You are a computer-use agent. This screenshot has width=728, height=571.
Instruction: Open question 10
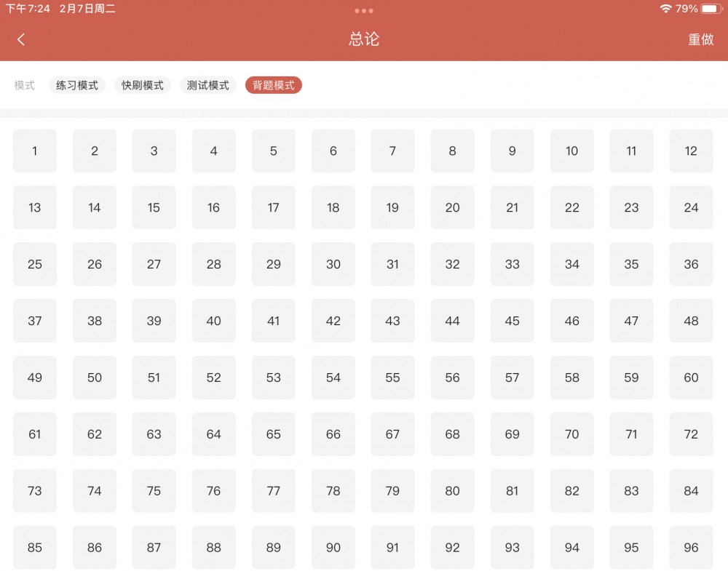[x=572, y=151]
